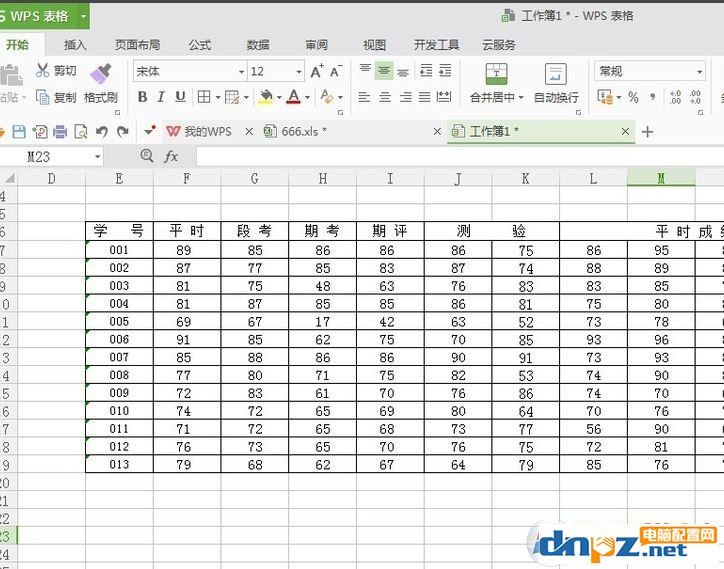Click the Merge and Center icon
This screenshot has width=724, height=569.
coord(496,74)
